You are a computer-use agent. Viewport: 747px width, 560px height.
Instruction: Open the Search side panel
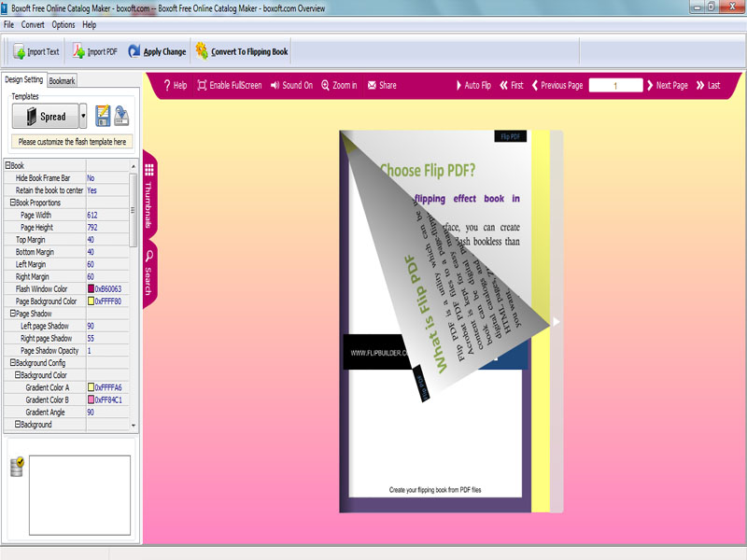tap(149, 273)
